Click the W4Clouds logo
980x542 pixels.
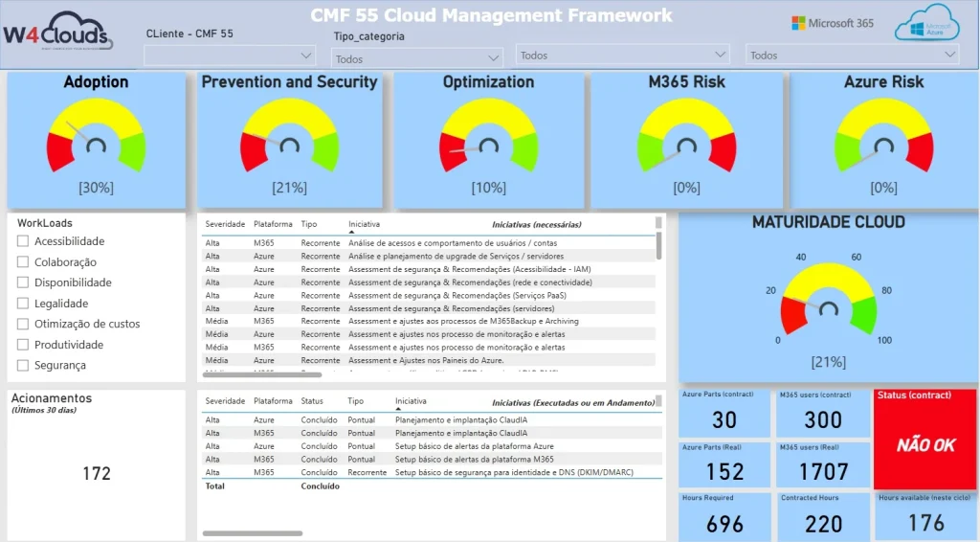(57, 35)
